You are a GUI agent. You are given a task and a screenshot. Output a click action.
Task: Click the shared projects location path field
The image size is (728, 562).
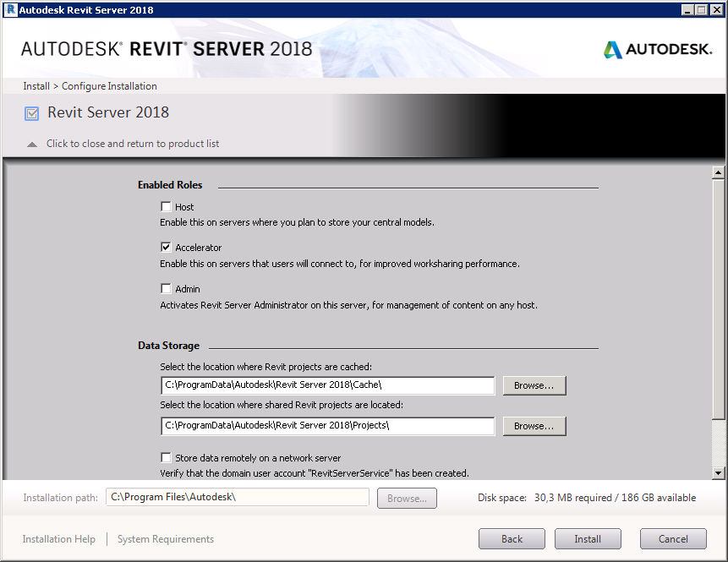[328, 426]
